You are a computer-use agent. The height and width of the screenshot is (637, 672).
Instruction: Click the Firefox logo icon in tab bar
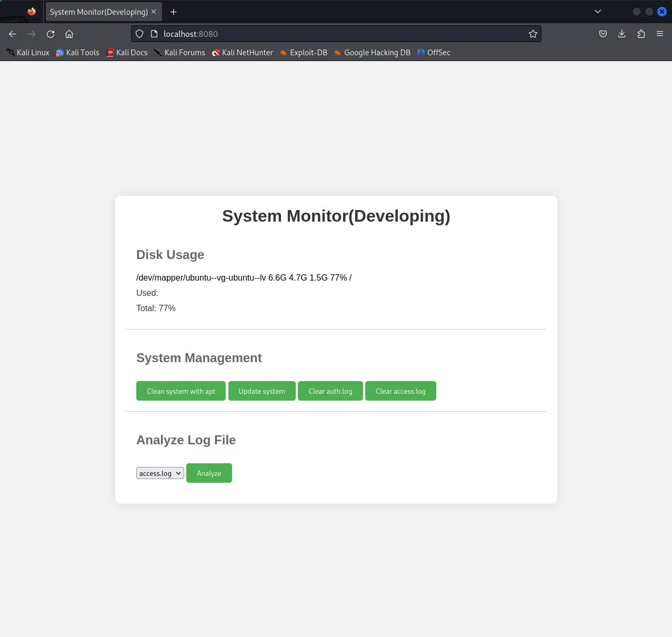coord(32,12)
